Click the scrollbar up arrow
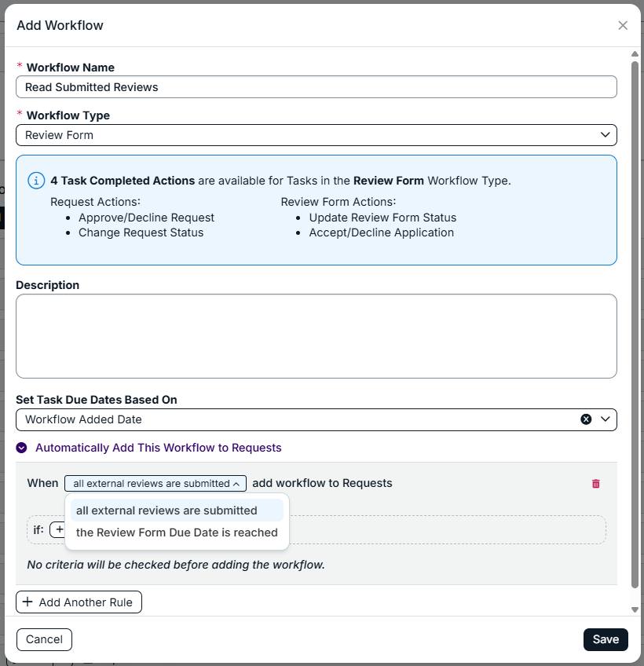Viewport: 644px width, 666px height. coord(635,54)
